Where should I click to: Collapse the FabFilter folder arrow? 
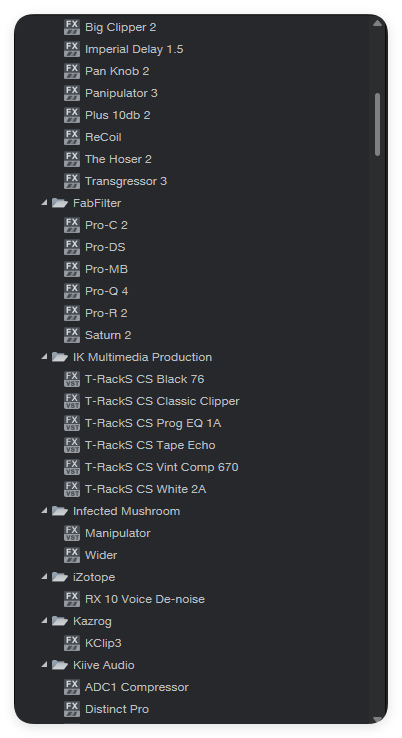pos(44,203)
